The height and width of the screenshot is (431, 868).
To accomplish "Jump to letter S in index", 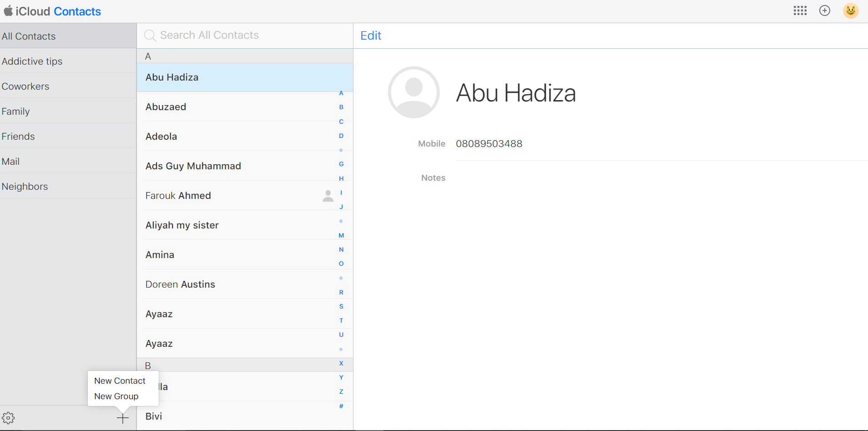I will tap(341, 306).
